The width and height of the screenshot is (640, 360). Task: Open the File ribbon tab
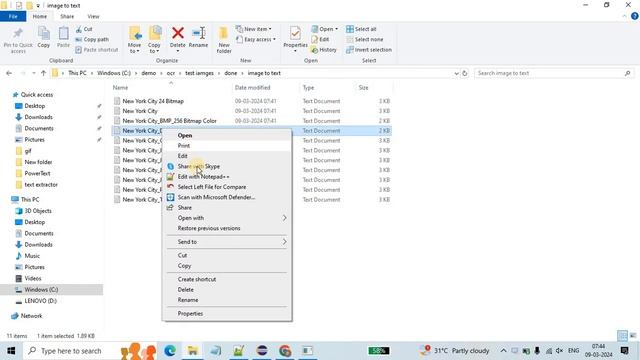[13, 16]
